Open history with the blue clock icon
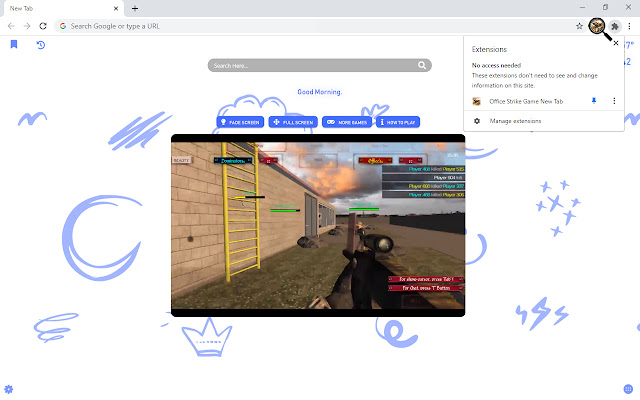640x400 pixels. (40, 44)
